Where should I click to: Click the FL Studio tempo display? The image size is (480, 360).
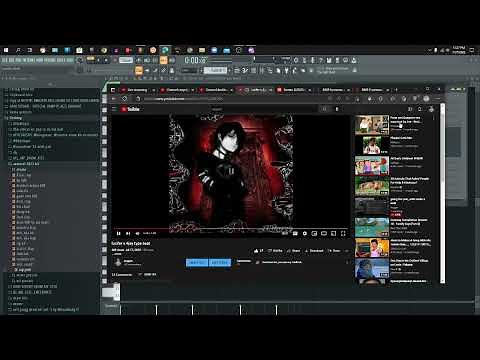pos(126,60)
